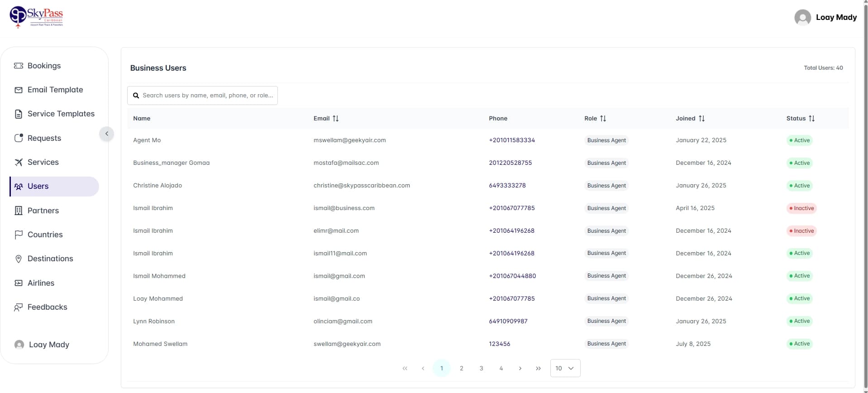Click email mostafa@mailsac.com
The height and width of the screenshot is (393, 868).
346,163
